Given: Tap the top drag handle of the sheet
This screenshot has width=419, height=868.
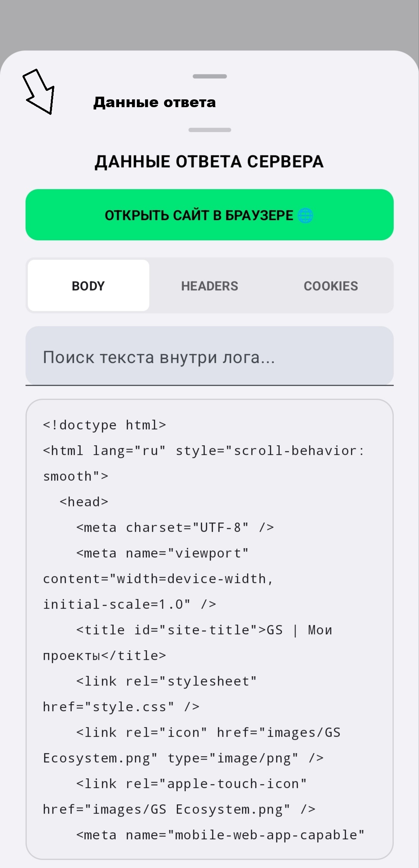Looking at the screenshot, I should point(209,76).
